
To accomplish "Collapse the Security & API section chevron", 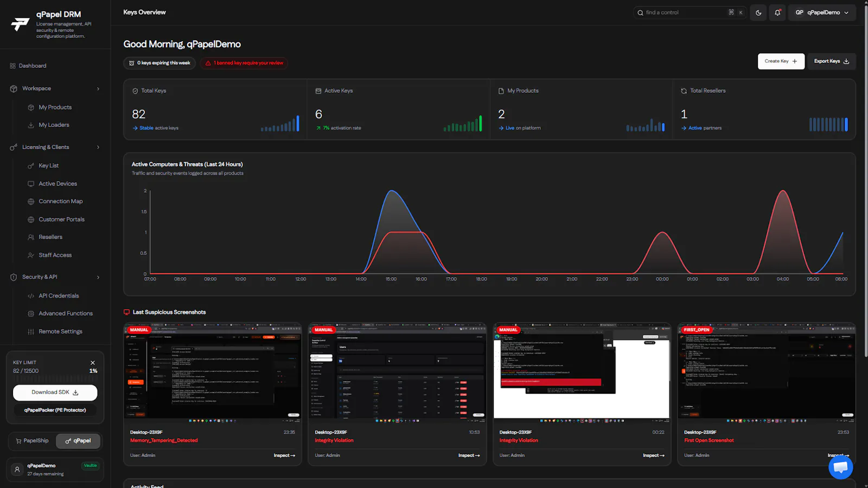I will [x=98, y=277].
